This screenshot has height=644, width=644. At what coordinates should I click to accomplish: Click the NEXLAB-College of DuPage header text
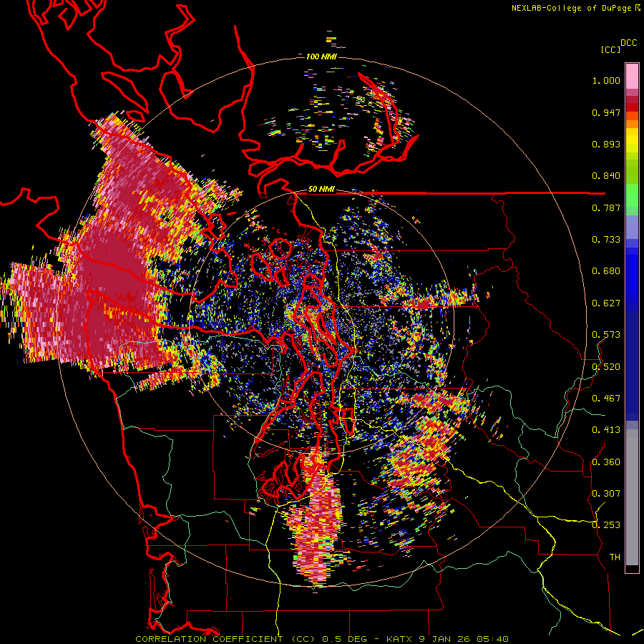coord(571,8)
